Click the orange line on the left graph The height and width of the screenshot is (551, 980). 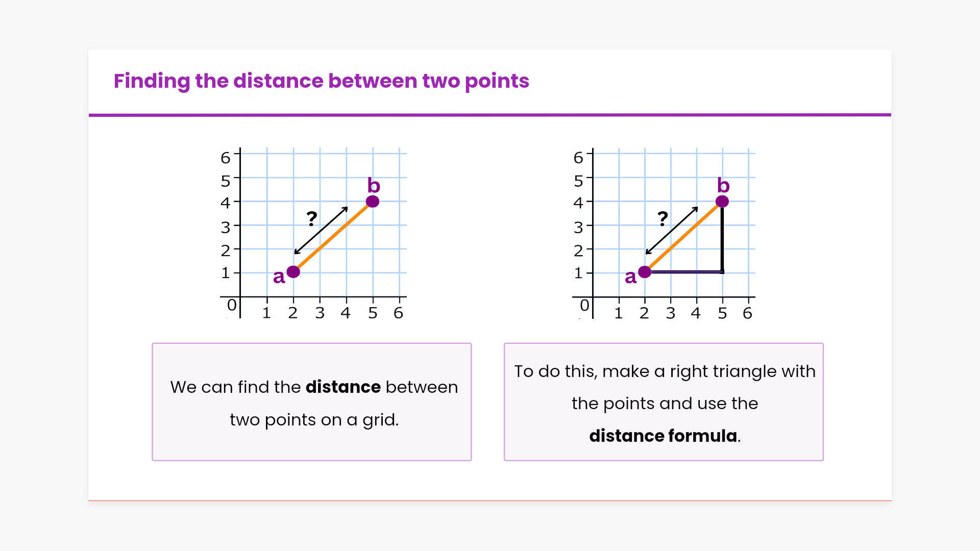[333, 237]
